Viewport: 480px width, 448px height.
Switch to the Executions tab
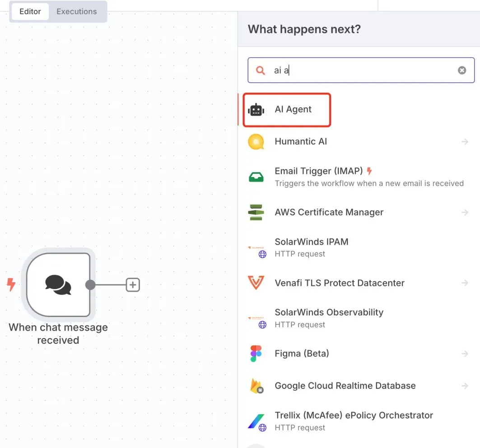pyautogui.click(x=76, y=12)
